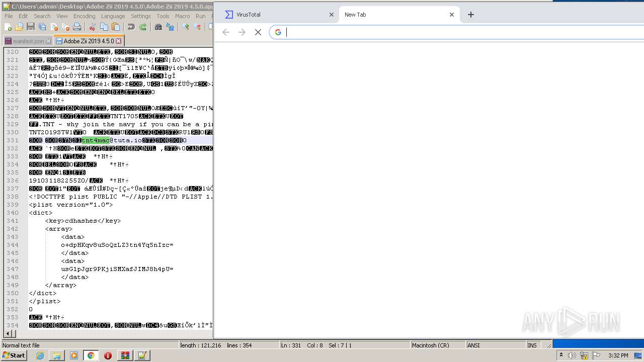
Task: Click the WinRAR taskbar icon
Action: [125, 355]
